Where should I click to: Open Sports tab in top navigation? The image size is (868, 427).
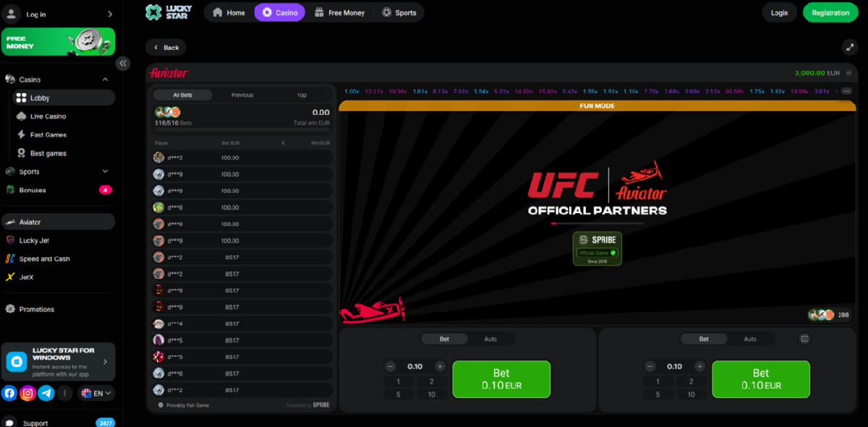pyautogui.click(x=399, y=12)
